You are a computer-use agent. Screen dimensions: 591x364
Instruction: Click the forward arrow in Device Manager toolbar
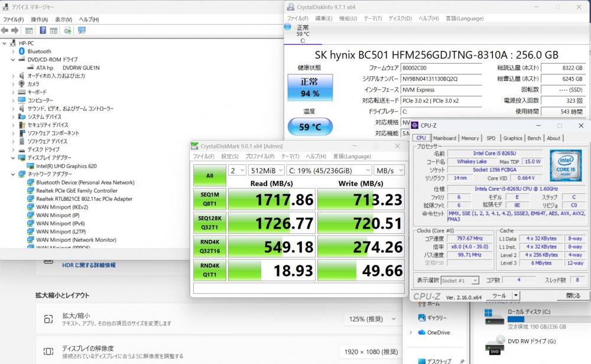click(x=15, y=31)
